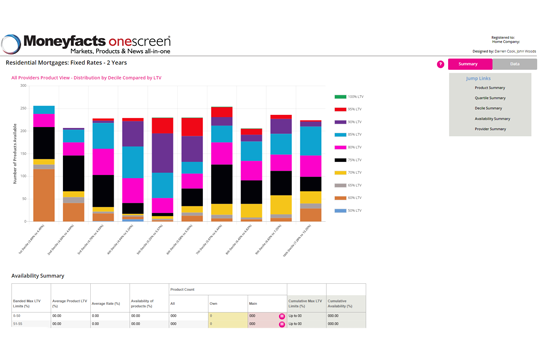Click the yellow segment of the 9th decile bar
Image resolution: width=538 pixels, height=360 pixels.
pos(281,205)
